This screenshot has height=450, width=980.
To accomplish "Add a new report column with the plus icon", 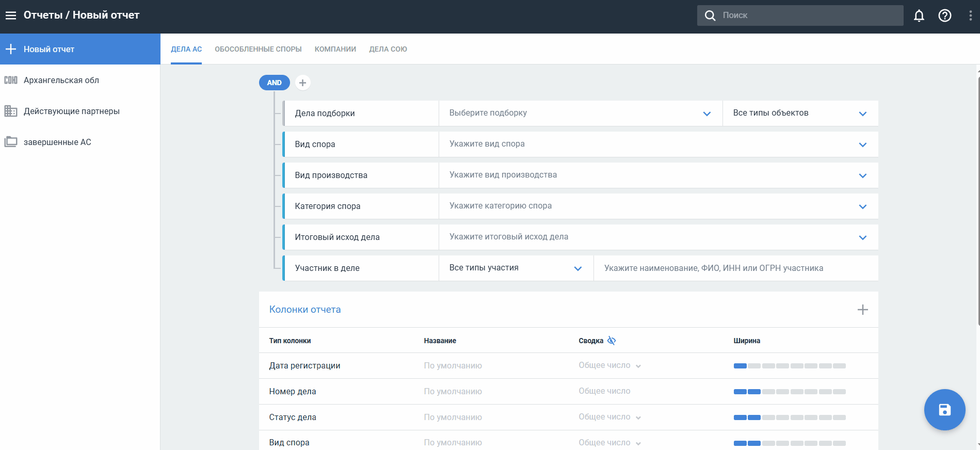I will point(862,310).
